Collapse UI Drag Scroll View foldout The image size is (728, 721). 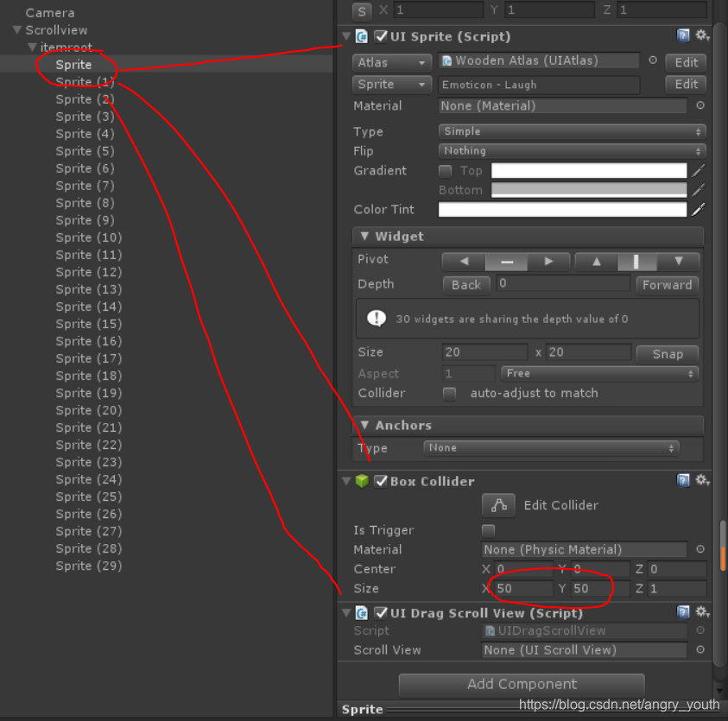(346, 613)
